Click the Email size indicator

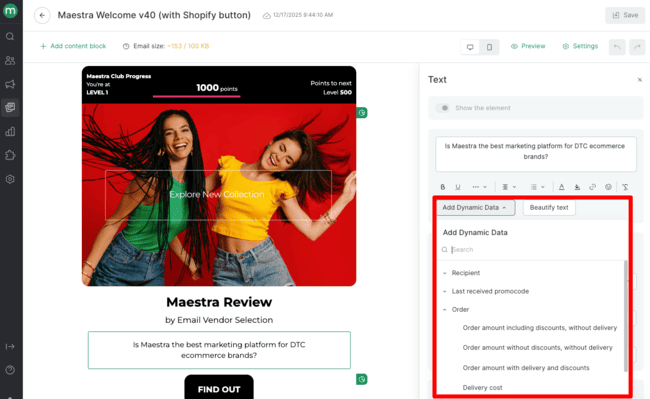click(166, 46)
